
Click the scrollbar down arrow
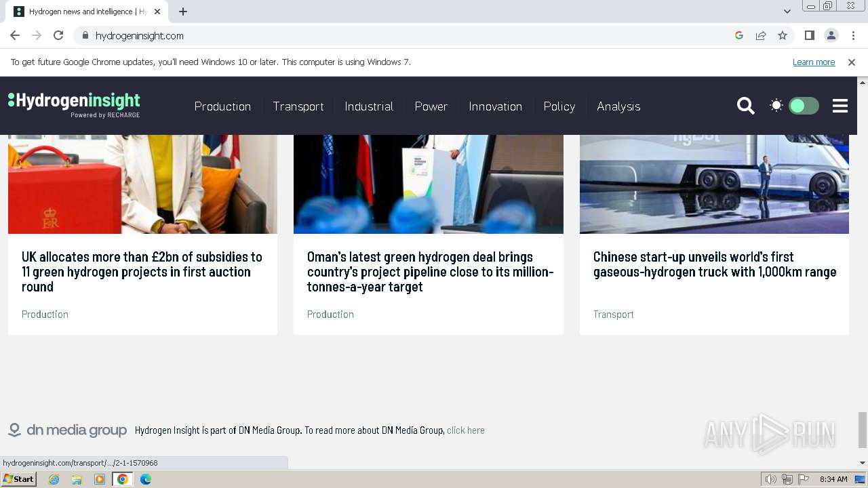(x=863, y=463)
